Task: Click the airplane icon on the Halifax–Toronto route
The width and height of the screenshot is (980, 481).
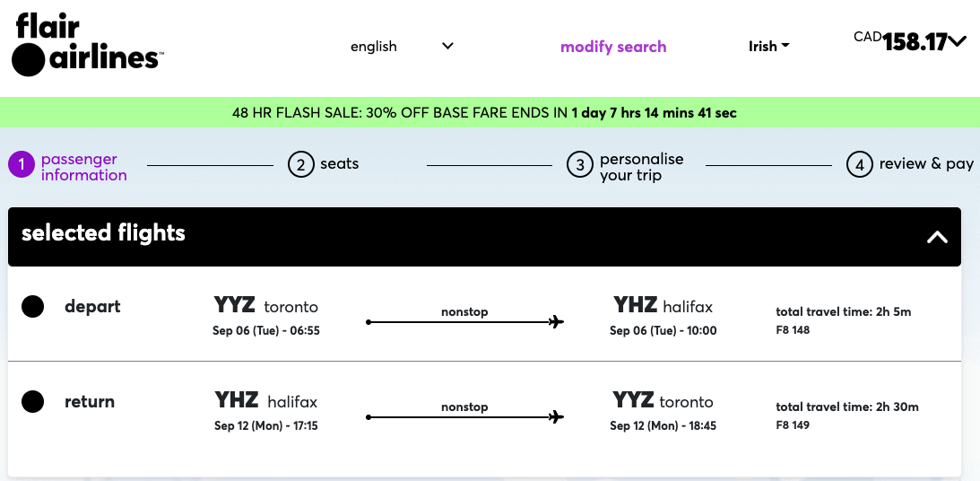Action: click(x=556, y=417)
